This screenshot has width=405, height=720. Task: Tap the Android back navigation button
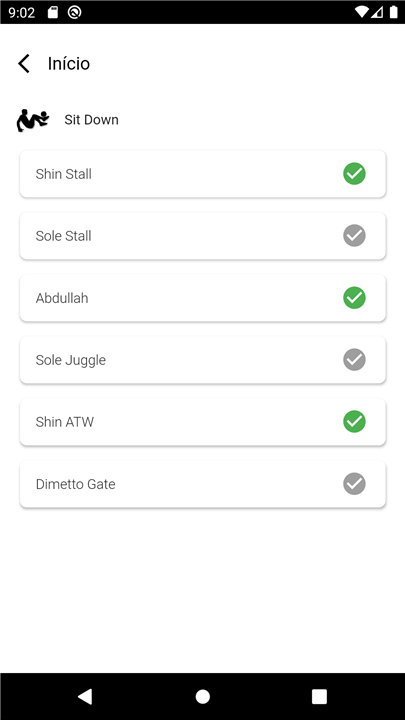pos(85,697)
